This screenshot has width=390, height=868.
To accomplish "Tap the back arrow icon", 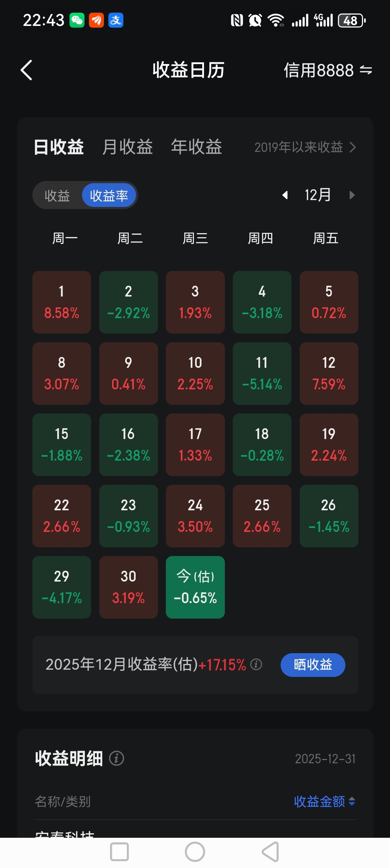I will point(27,70).
